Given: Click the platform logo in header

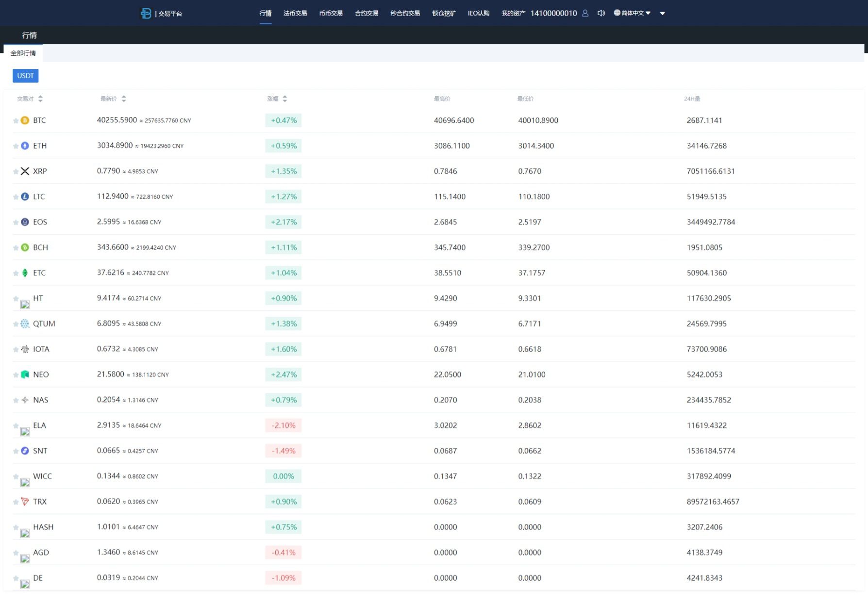Looking at the screenshot, I should (x=146, y=13).
